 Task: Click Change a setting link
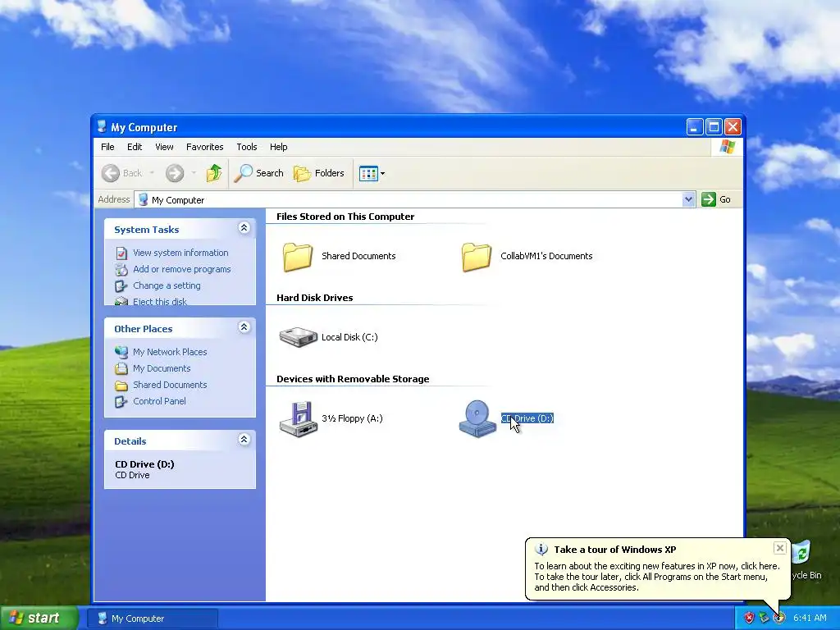pyautogui.click(x=167, y=286)
